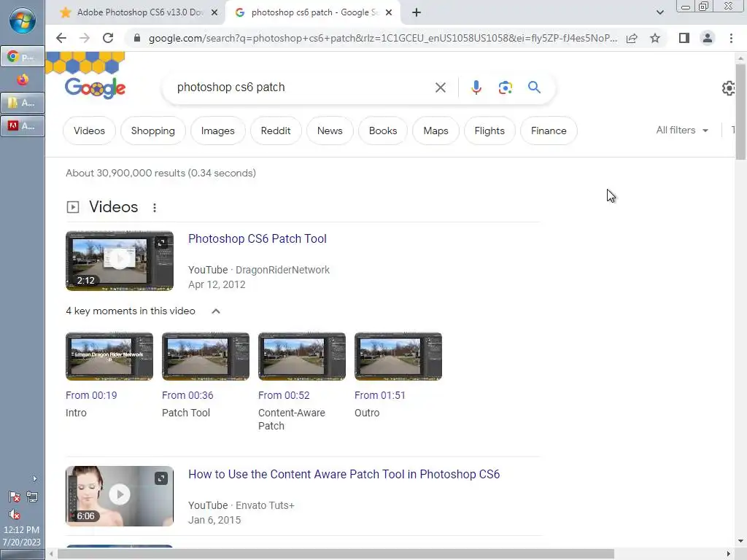Click the address bar URL
This screenshot has width=747, height=560.
click(382, 38)
